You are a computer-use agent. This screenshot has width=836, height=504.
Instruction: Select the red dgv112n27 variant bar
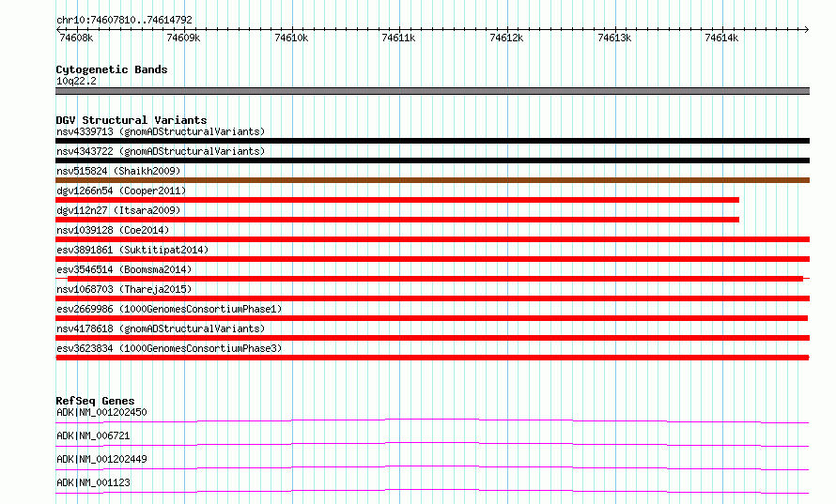click(x=397, y=220)
